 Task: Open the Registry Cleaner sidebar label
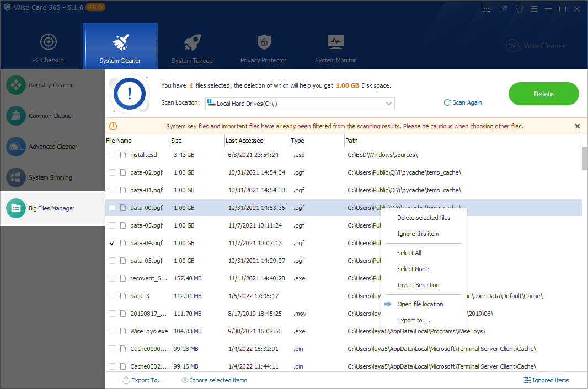coord(51,85)
